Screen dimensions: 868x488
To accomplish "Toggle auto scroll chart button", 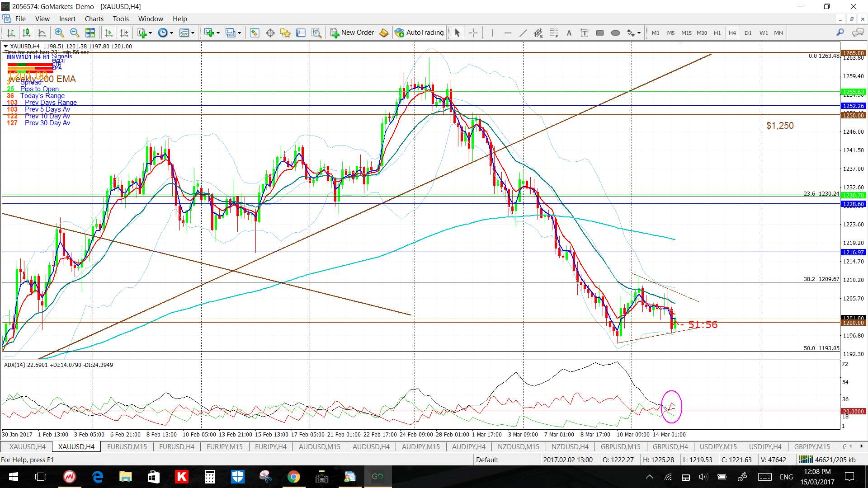I will [x=108, y=33].
